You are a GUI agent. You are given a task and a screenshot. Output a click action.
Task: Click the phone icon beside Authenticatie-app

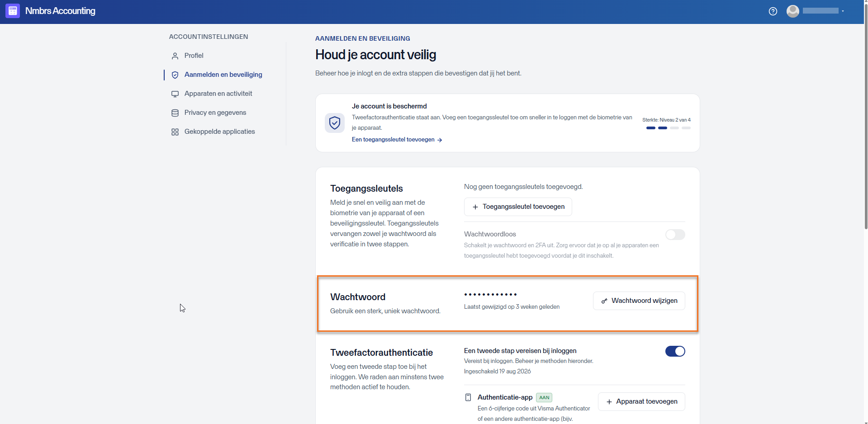pos(468,397)
